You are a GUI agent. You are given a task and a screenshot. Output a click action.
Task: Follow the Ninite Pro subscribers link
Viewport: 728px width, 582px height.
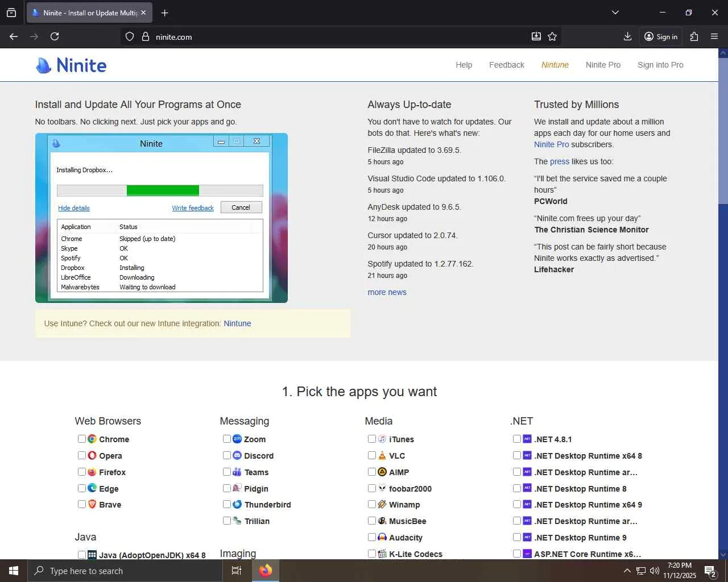pos(551,144)
